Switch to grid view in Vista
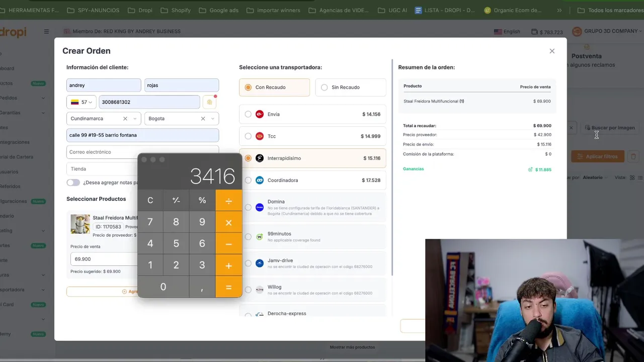644x362 pixels. pos(632,177)
